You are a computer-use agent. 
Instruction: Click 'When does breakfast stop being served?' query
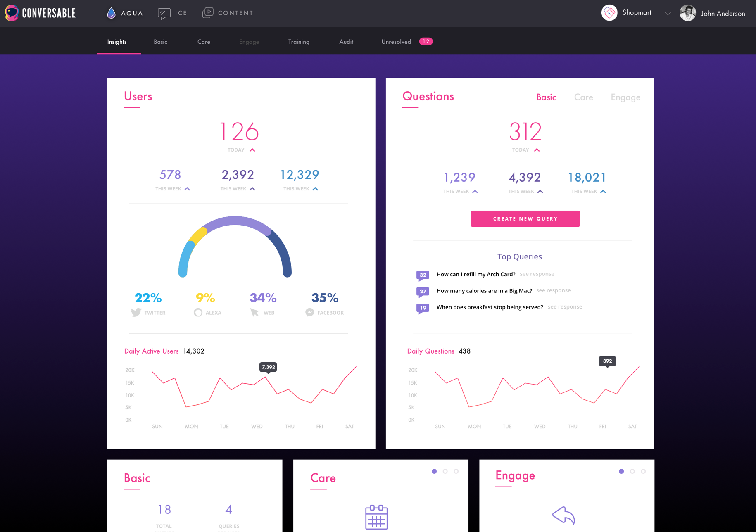[490, 307]
